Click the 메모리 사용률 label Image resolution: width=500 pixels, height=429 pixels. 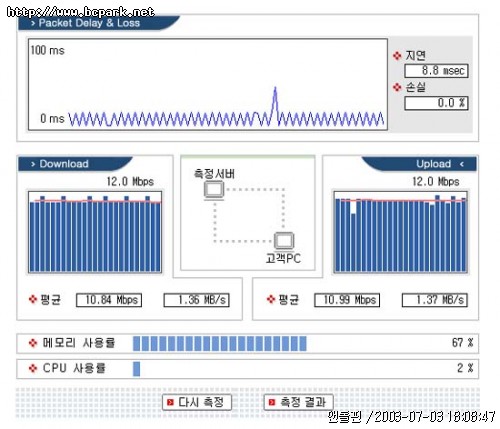click(79, 343)
